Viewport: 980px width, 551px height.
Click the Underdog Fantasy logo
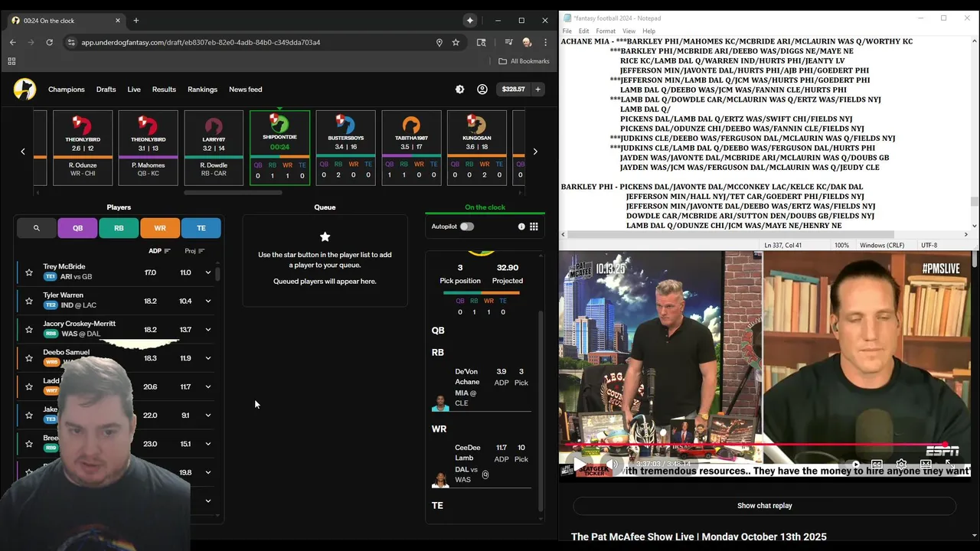(x=24, y=90)
